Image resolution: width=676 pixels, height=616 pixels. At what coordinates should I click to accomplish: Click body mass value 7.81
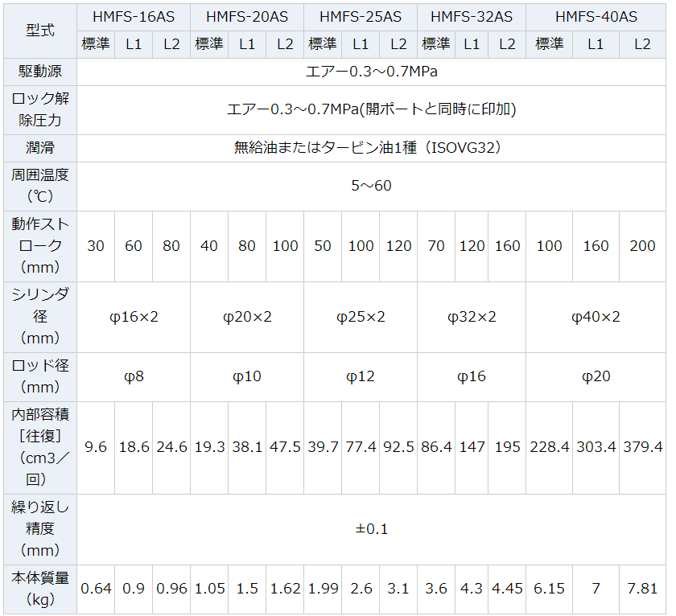point(642,589)
